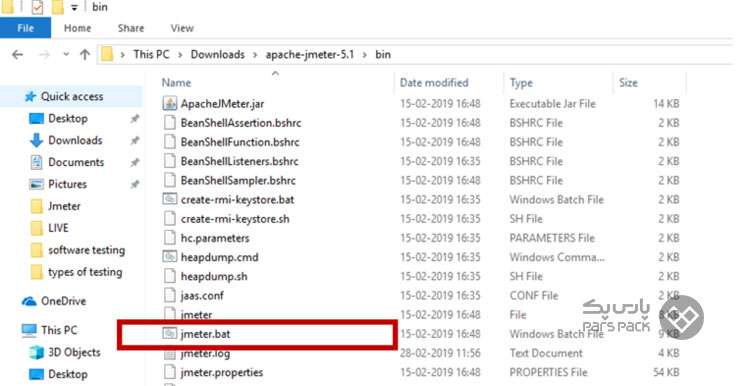The height and width of the screenshot is (386, 750).
Task: Click create-rmi-keystore.bat batch file icon
Action: (170, 199)
